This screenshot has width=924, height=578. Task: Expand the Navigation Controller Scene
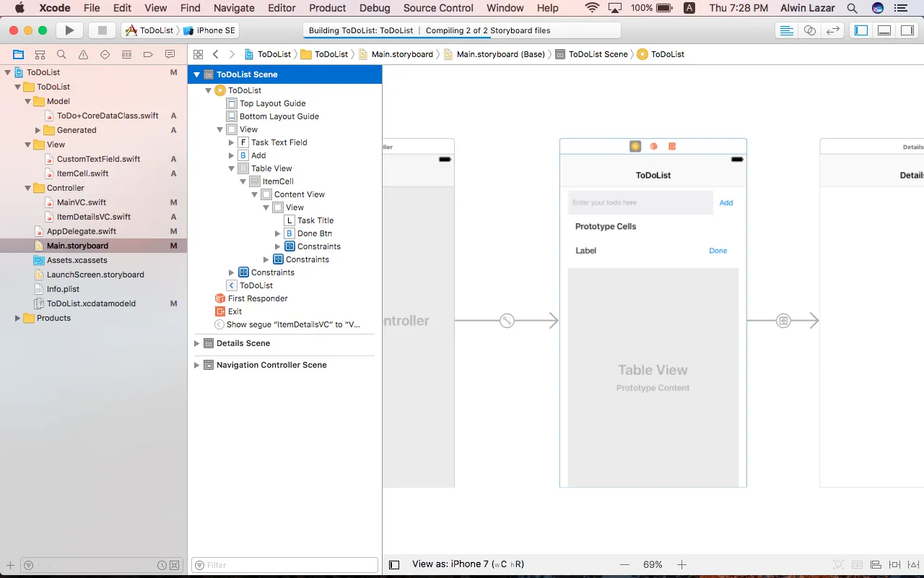coord(196,365)
